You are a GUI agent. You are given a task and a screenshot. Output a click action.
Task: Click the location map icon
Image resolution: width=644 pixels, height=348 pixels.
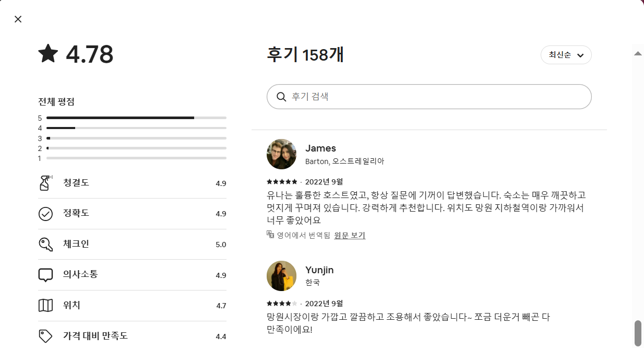tap(46, 305)
